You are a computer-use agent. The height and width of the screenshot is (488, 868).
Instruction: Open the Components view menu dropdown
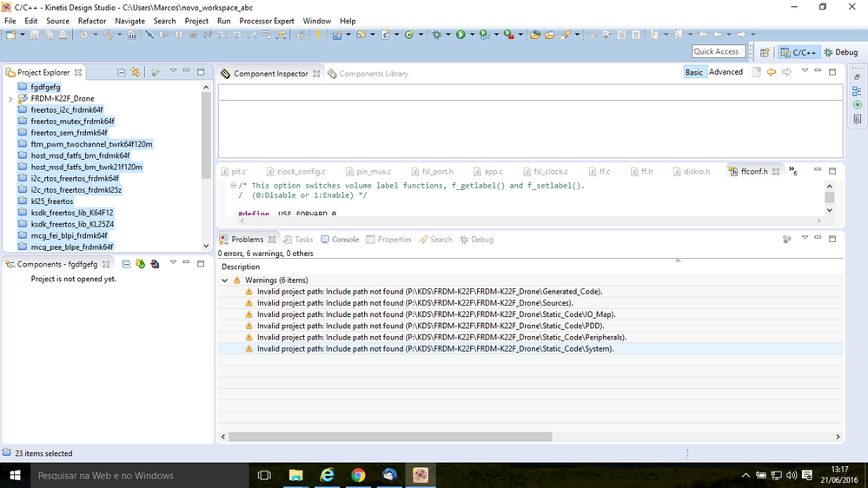click(173, 263)
